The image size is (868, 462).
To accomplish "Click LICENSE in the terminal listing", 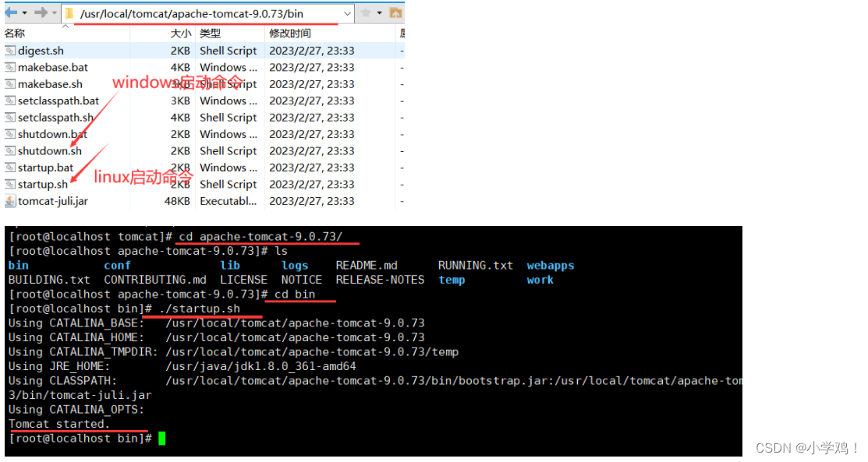I will (243, 280).
